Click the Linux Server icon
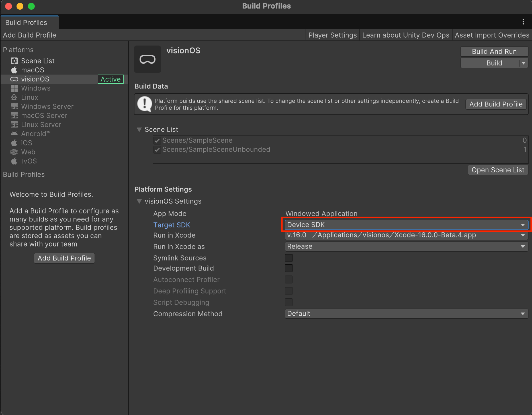This screenshot has width=532, height=415. (x=14, y=125)
